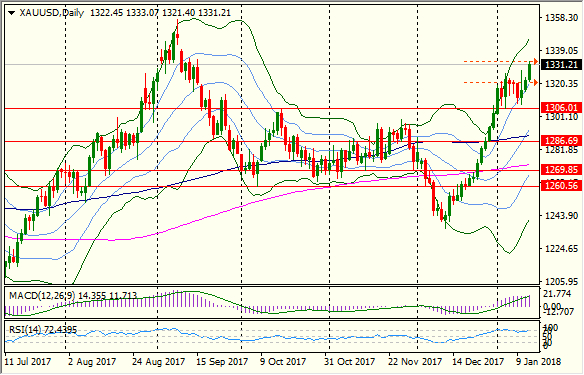Click the lower orange arrow near 1320.35
Viewport: 584px width, 375px height.
535,83
